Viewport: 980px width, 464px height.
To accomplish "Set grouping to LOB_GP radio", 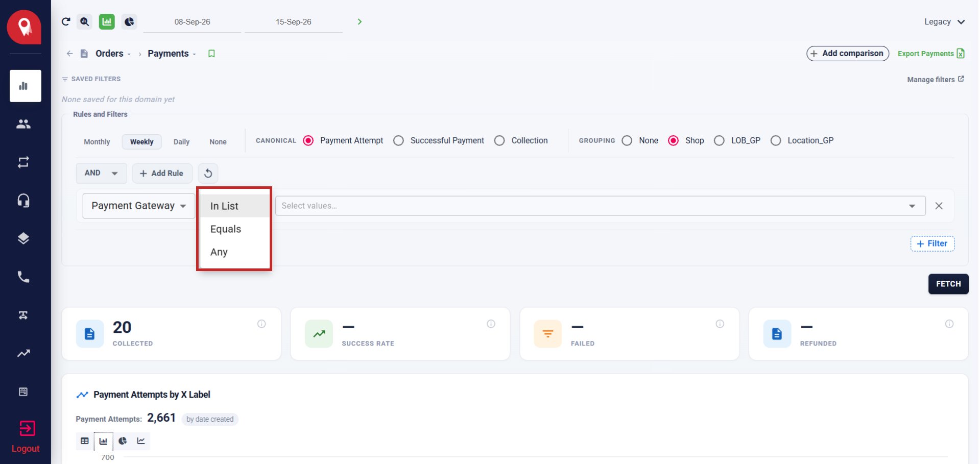I will (719, 140).
